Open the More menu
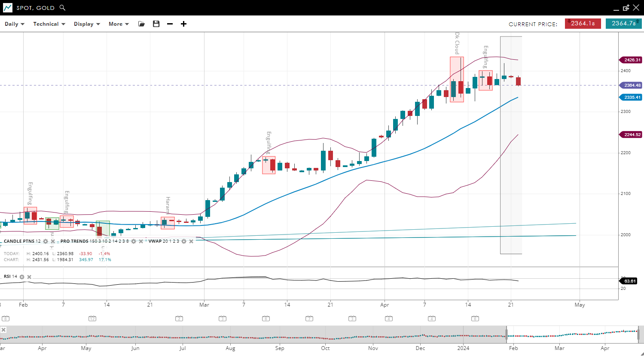Image resolution: width=644 pixels, height=356 pixels. 119,24
